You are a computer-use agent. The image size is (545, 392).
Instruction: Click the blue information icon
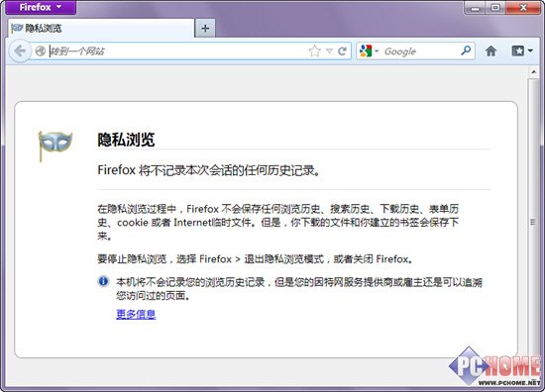tap(103, 281)
